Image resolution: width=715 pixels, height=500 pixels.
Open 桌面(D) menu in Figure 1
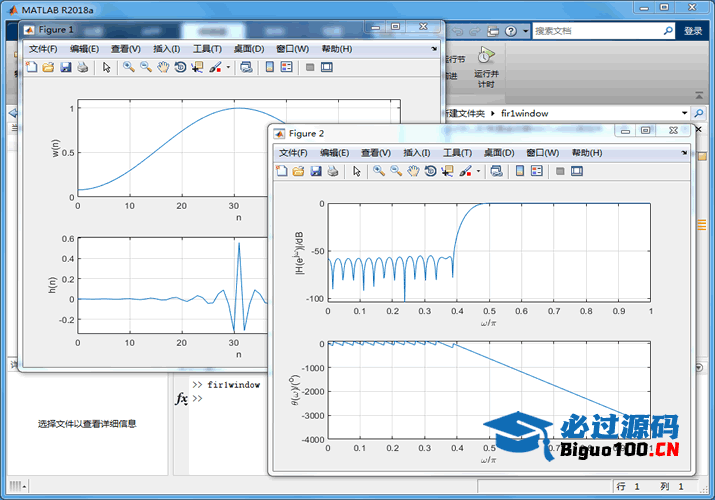(249, 49)
